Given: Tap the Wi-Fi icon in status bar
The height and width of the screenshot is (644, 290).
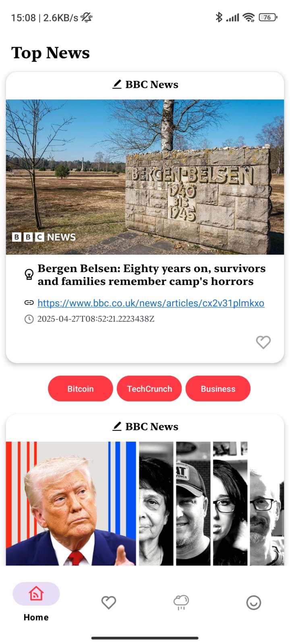Looking at the screenshot, I should click(x=249, y=17).
